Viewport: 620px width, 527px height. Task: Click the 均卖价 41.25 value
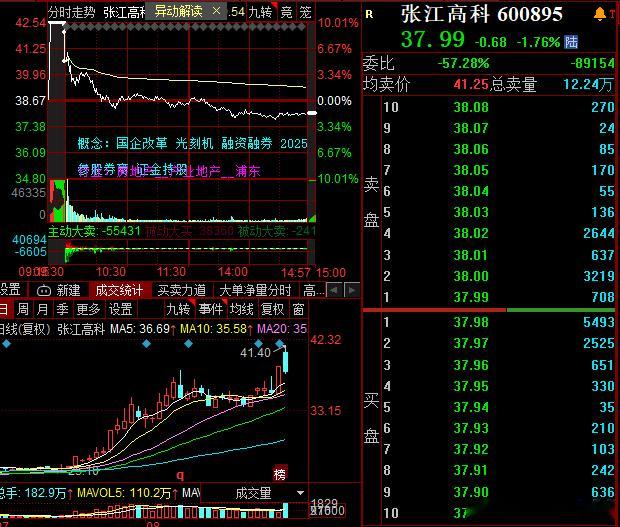click(471, 84)
